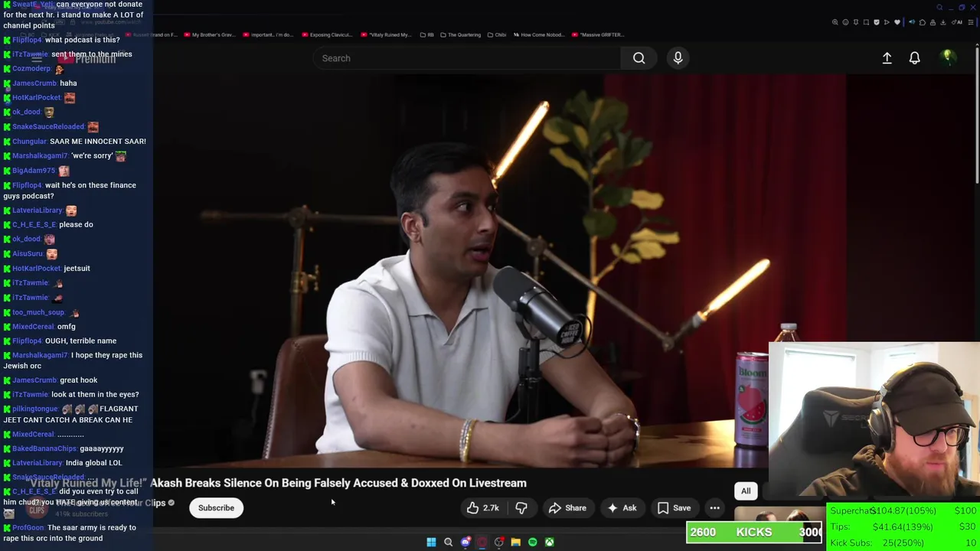Click chat username HotKarlPocket saying jeetsuit
This screenshot has height=551, width=980.
(x=36, y=268)
